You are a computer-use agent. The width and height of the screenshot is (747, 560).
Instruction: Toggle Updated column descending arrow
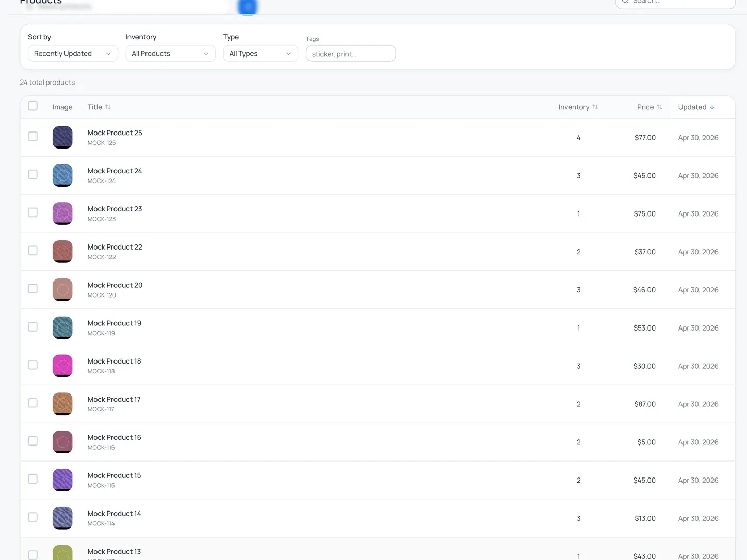coord(712,107)
